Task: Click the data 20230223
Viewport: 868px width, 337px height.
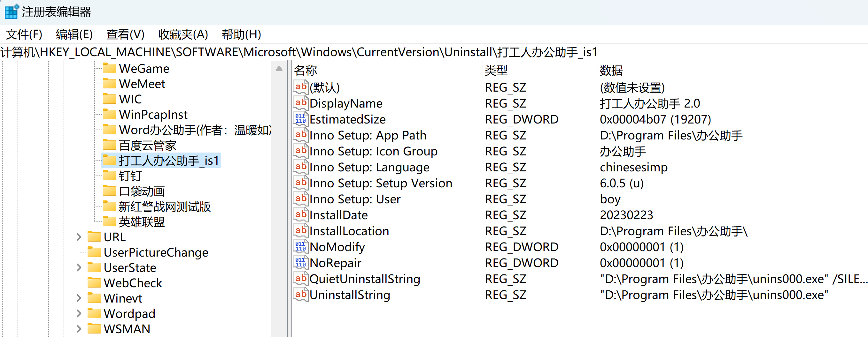Action: [626, 215]
